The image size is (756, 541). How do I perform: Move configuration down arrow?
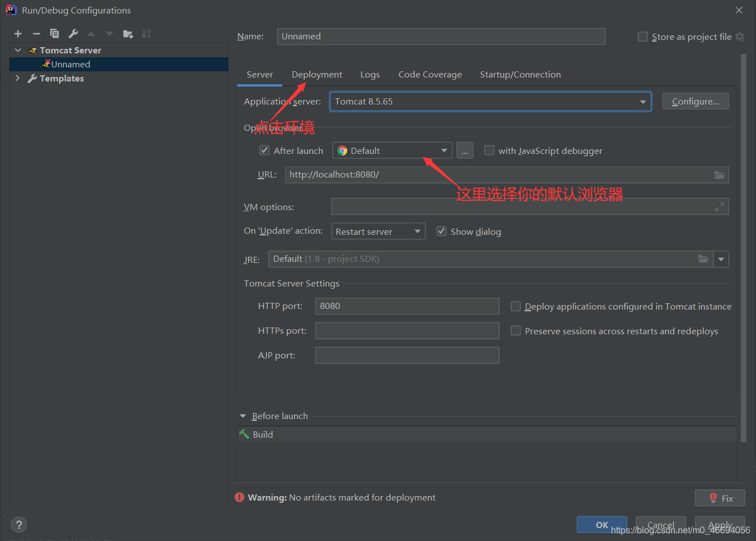110,34
